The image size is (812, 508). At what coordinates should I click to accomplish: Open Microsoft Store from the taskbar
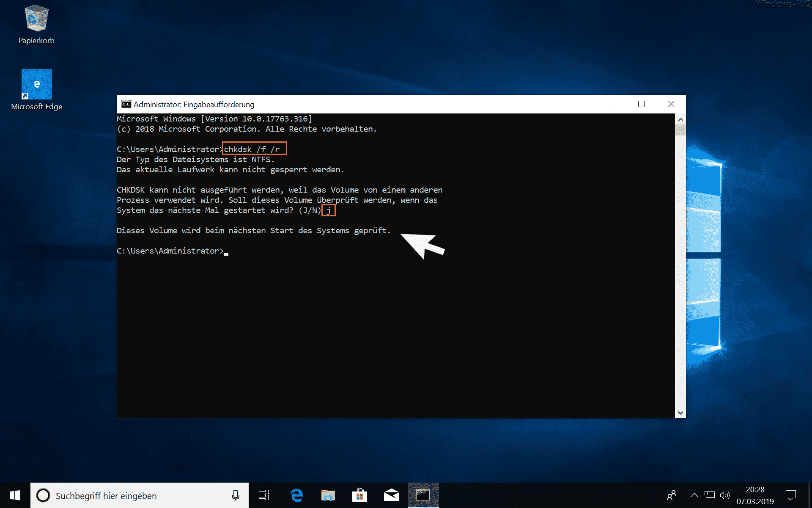(x=359, y=495)
